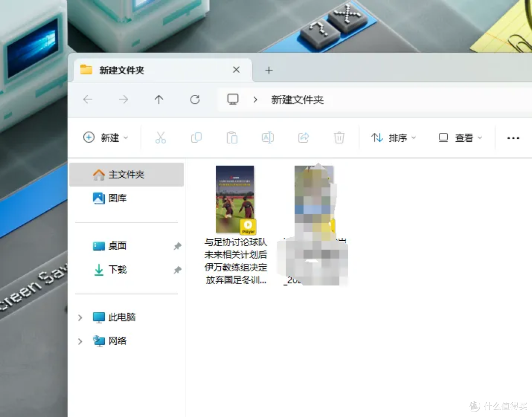Screen dimensions: 532x417
Task: Close the 新建文件夹 tab
Action: [x=236, y=70]
